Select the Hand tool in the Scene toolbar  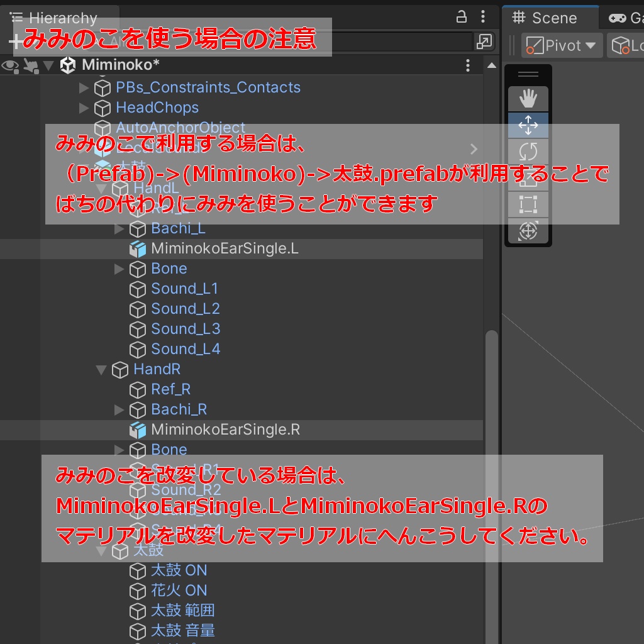(x=528, y=97)
